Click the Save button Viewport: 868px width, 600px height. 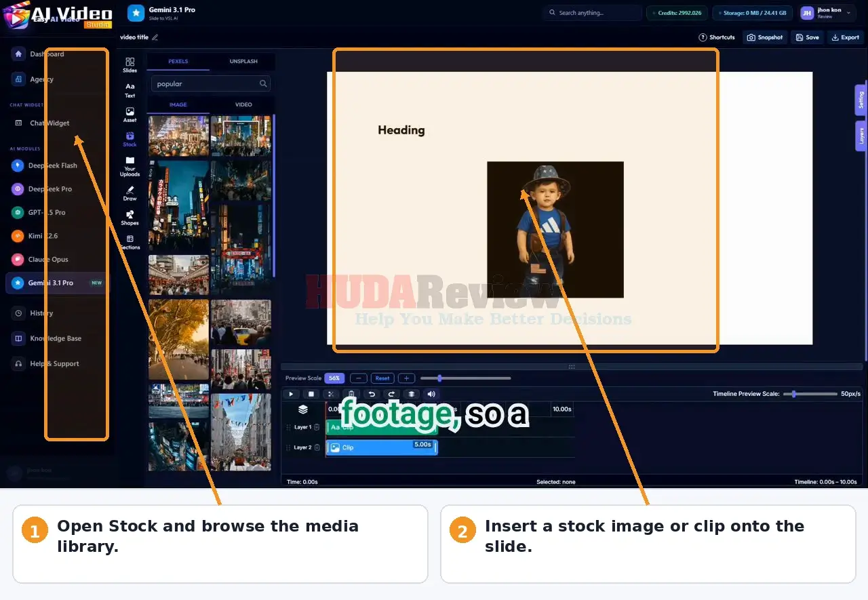(808, 37)
